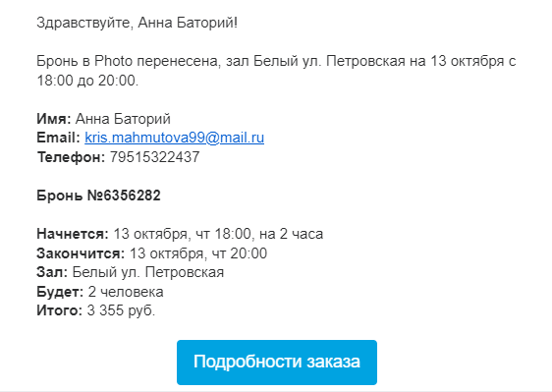Click the name Анна Баторий after Имя
This screenshot has height=392, width=552.
pos(123,119)
